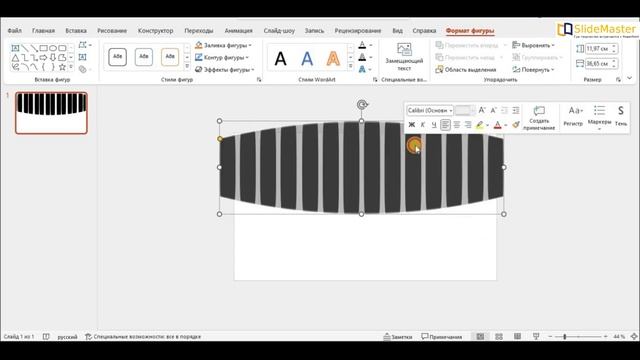
Task: Apply the orange outline shape style
Action: 170,57
